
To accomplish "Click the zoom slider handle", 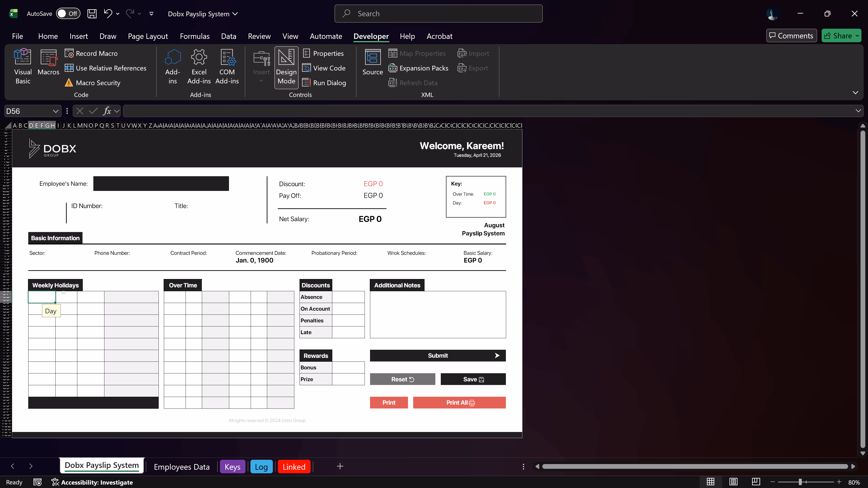I will coord(800,482).
